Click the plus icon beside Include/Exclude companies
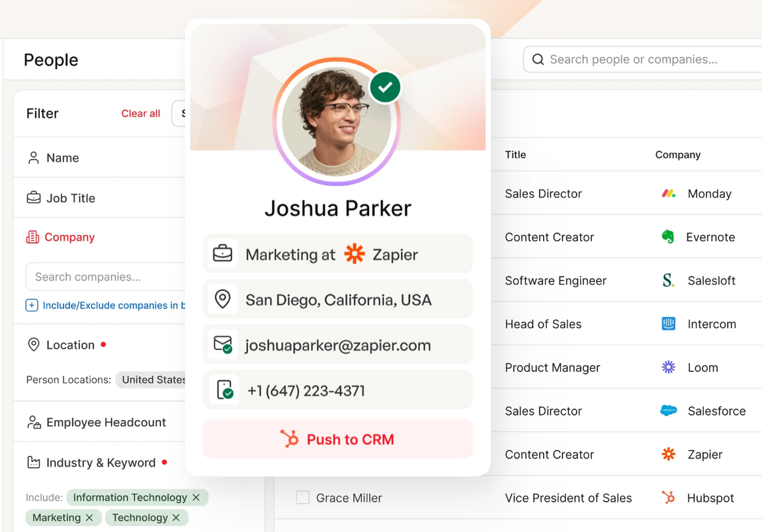Image resolution: width=762 pixels, height=532 pixels. (32, 305)
